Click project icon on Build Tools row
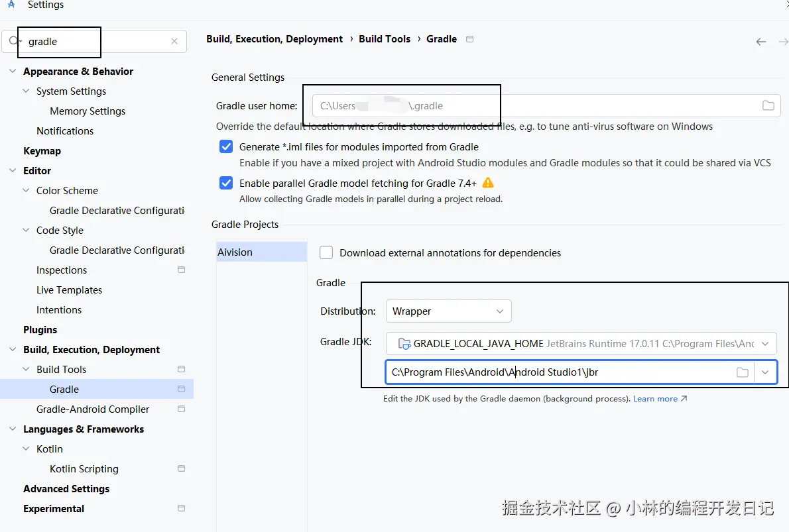 click(x=181, y=369)
